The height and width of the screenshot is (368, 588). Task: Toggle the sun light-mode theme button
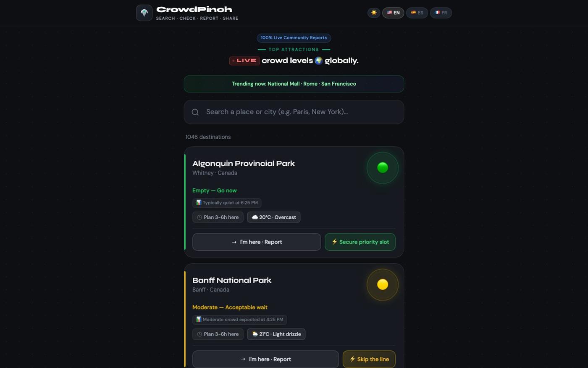[374, 13]
